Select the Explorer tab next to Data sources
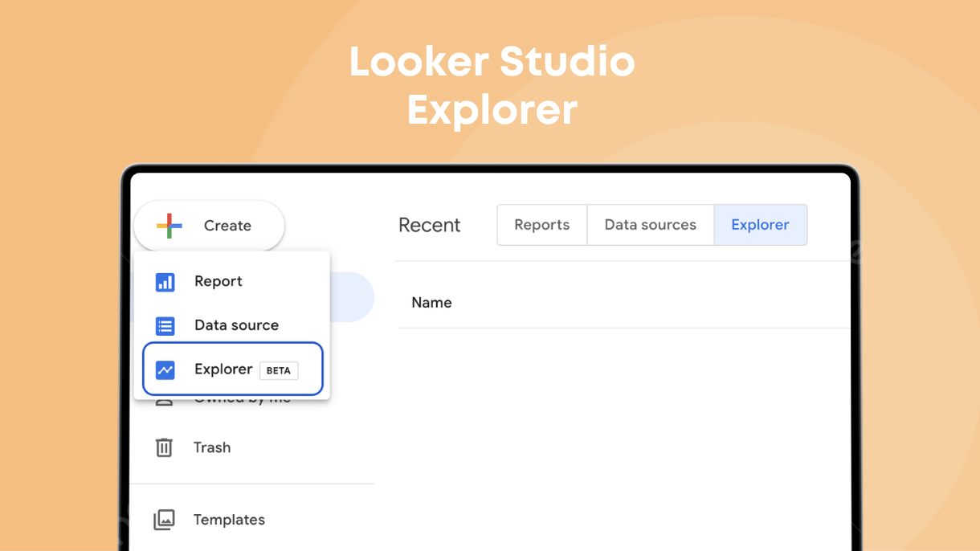980x551 pixels. click(x=760, y=225)
